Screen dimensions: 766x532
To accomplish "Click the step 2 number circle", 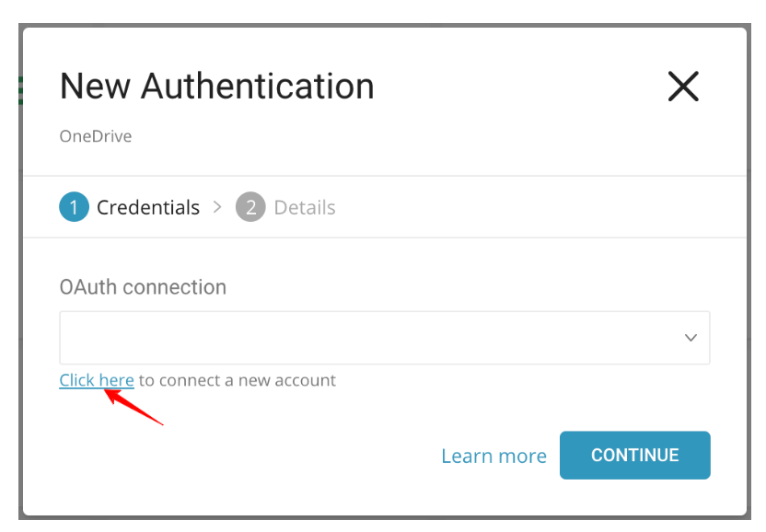I will click(x=250, y=207).
